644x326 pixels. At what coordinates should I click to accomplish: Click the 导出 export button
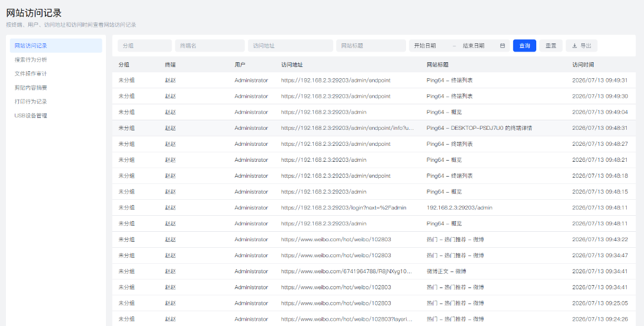[x=581, y=46]
